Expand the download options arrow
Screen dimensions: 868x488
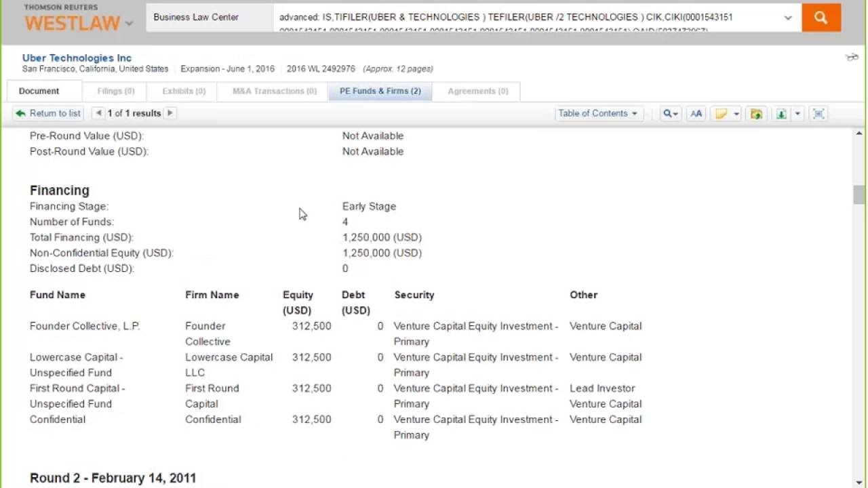pyautogui.click(x=797, y=114)
